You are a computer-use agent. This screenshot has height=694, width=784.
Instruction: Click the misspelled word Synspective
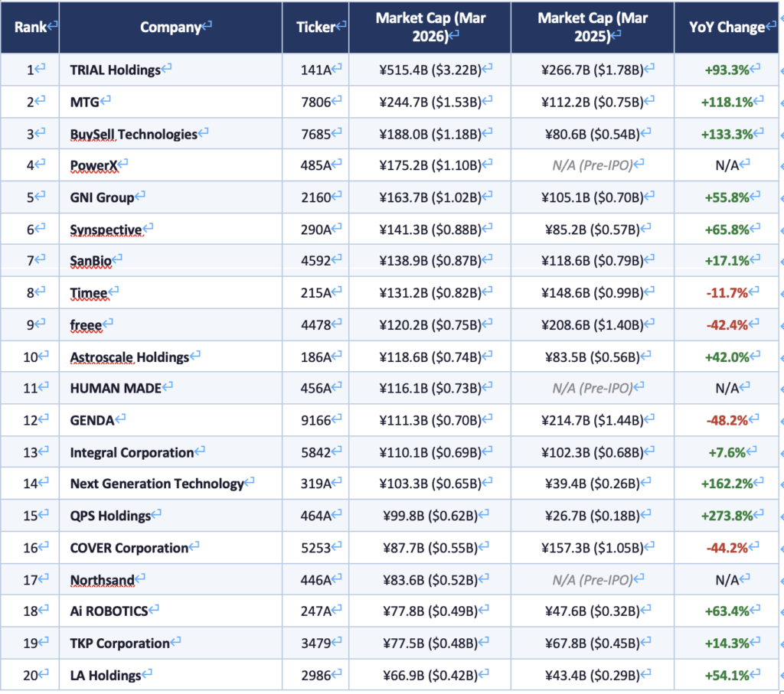point(106,230)
